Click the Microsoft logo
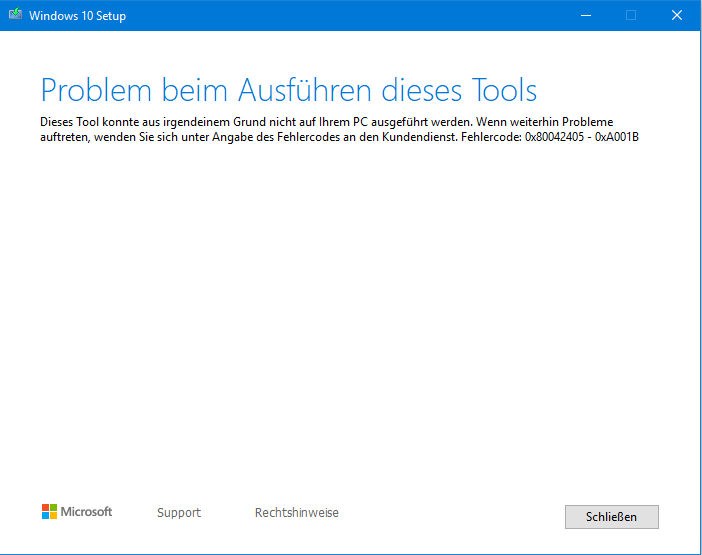This screenshot has width=702, height=555. tap(77, 512)
